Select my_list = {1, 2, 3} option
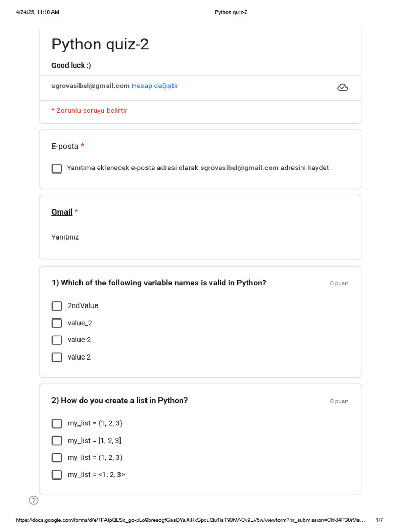This screenshot has width=399, height=532. pyautogui.click(x=57, y=423)
